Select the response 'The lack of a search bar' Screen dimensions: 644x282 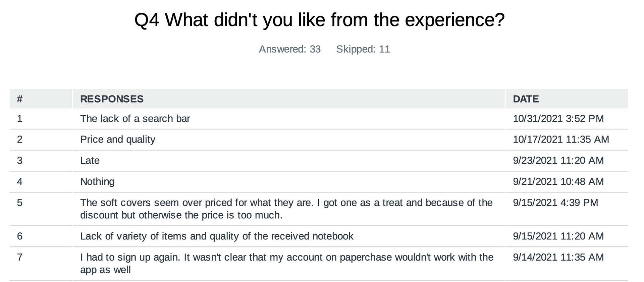[135, 119]
